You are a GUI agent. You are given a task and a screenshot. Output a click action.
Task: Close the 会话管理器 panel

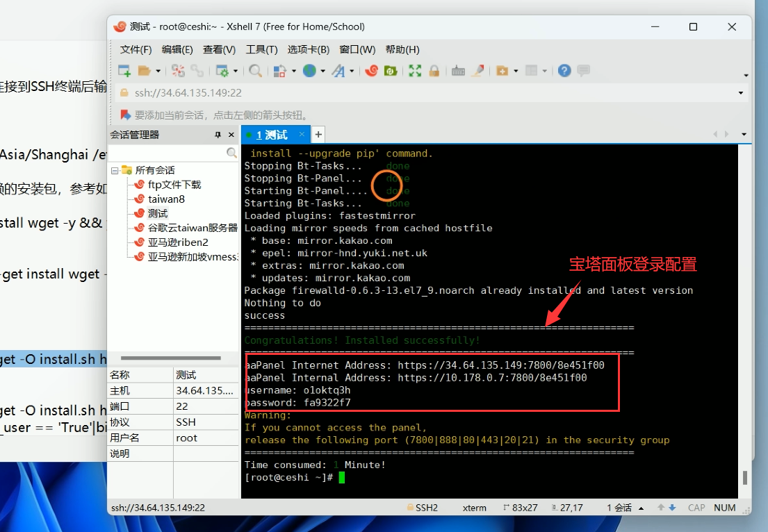tap(231, 135)
